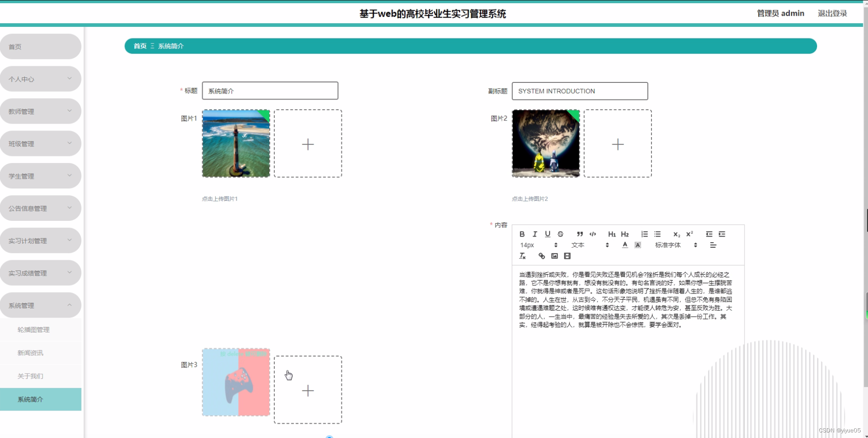Open 新闻资讯 submenu item
868x438 pixels.
pyautogui.click(x=41, y=353)
